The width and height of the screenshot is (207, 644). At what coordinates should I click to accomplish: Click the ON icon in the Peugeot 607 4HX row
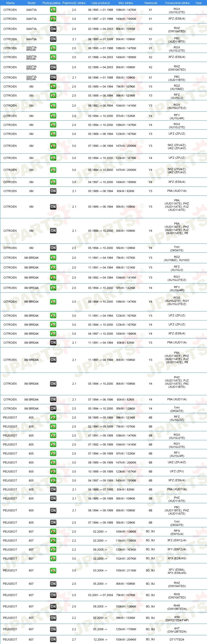click(53, 618)
